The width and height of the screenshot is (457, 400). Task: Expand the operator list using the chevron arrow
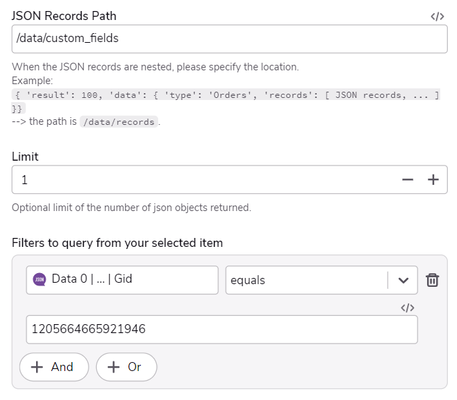[x=403, y=280]
